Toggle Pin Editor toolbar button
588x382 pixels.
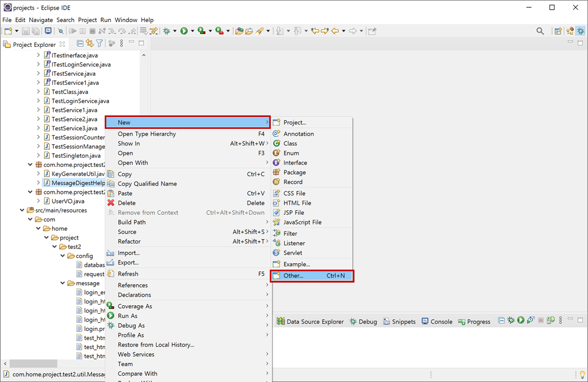(x=372, y=31)
